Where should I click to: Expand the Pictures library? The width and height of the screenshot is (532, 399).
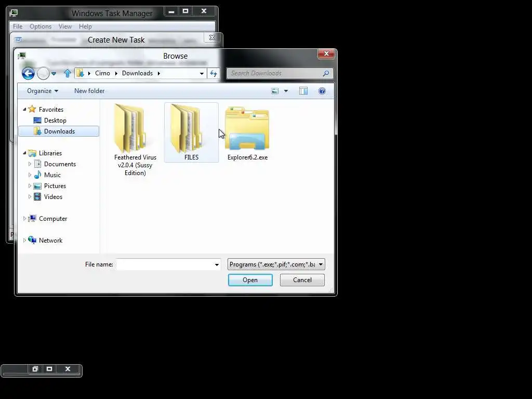click(x=30, y=186)
